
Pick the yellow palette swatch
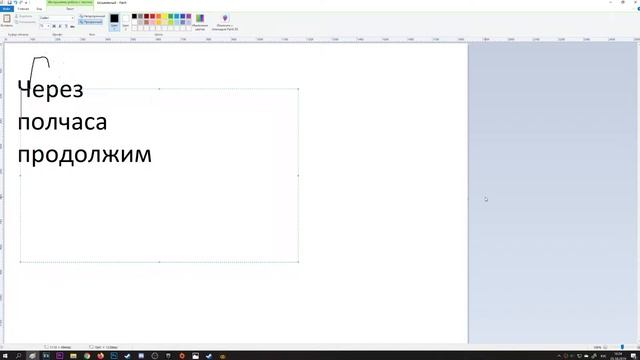(164, 16)
